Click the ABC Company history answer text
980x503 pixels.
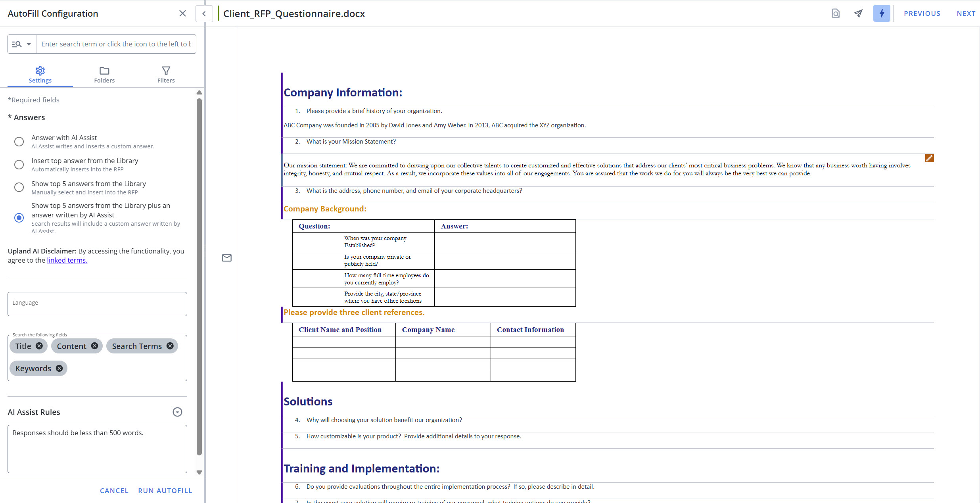pos(435,125)
